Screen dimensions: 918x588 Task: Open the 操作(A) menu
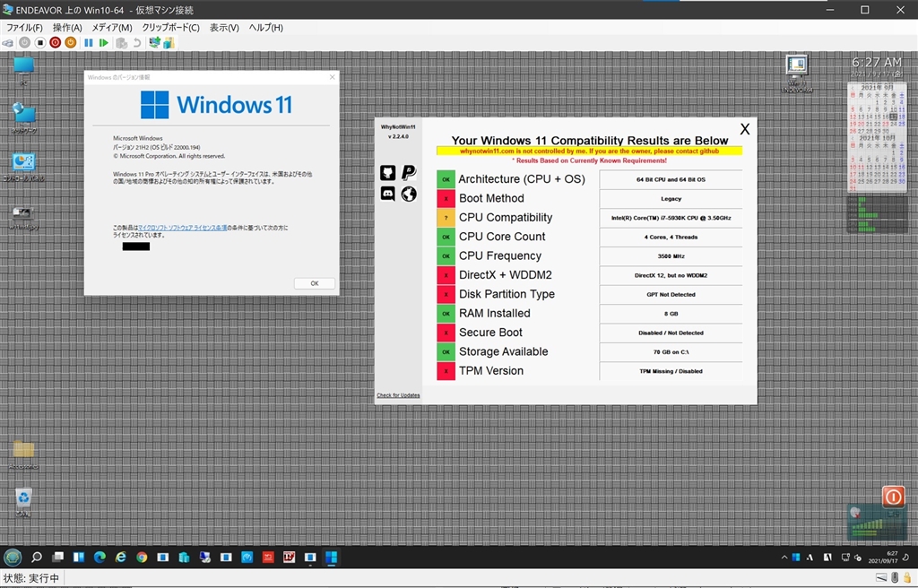67,28
